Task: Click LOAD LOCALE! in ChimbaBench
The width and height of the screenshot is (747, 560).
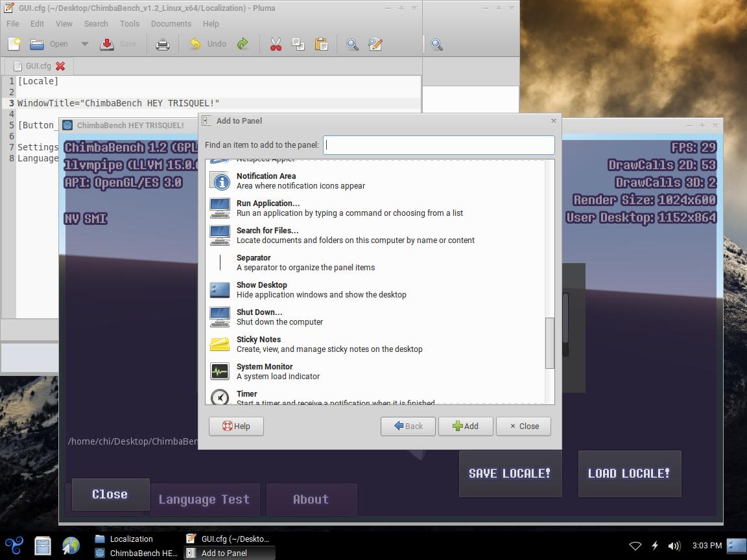Action: pyautogui.click(x=630, y=473)
